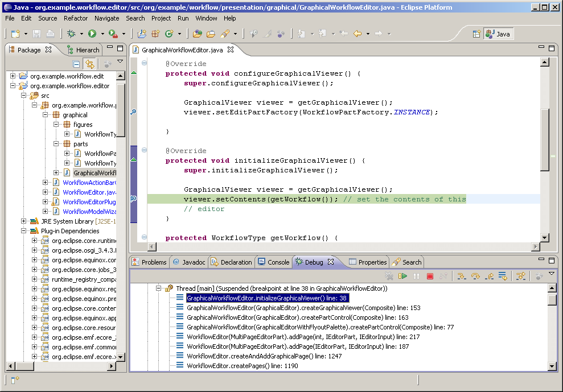The image size is (563, 392).
Task: Click the Step Return debug icon
Action: [489, 276]
